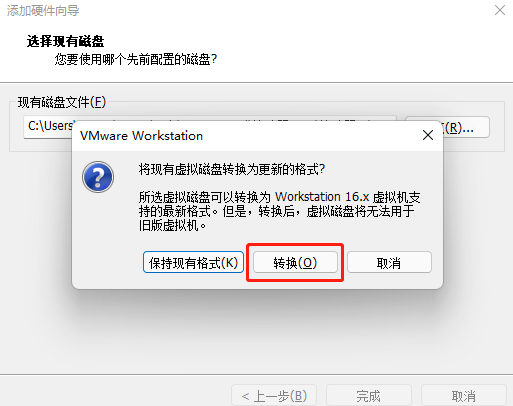
Task: Click the 转换(O) convert button
Action: 295,263
